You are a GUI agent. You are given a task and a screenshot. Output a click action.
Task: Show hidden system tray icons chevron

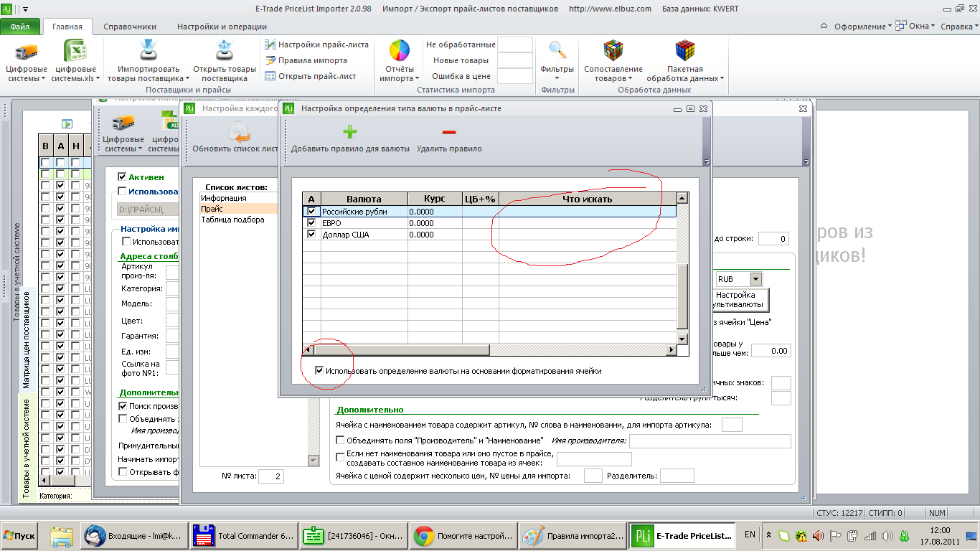768,535
